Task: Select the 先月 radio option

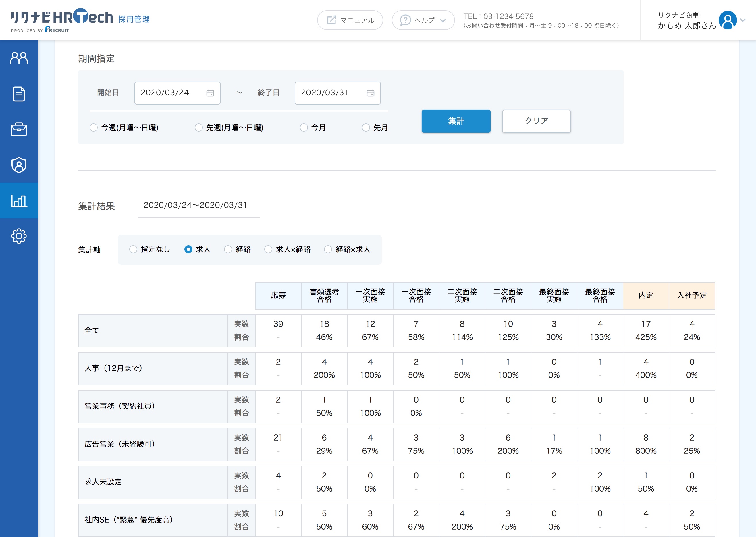Action: [x=366, y=128]
